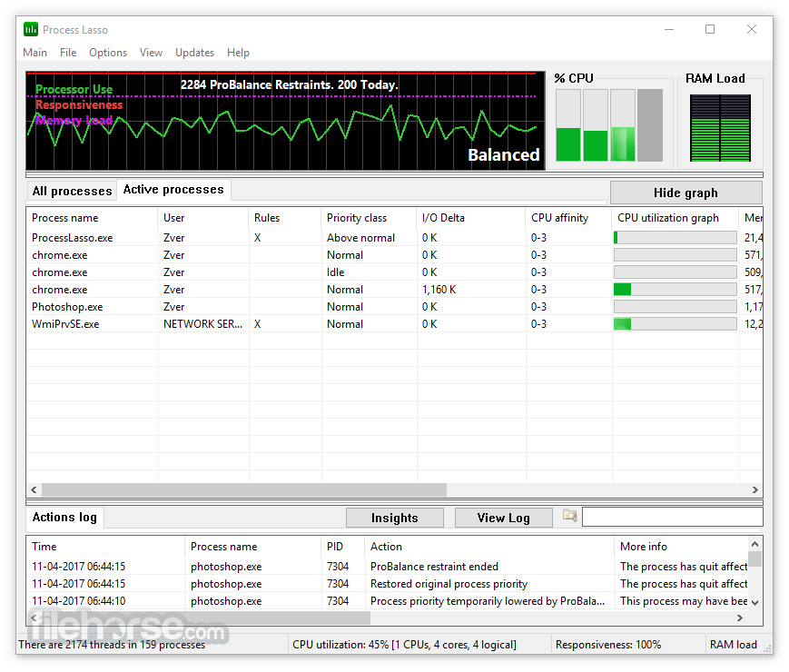Select chrome.exe row with 1,160 K I/O
The image size is (789, 672).
pyautogui.click(x=394, y=290)
